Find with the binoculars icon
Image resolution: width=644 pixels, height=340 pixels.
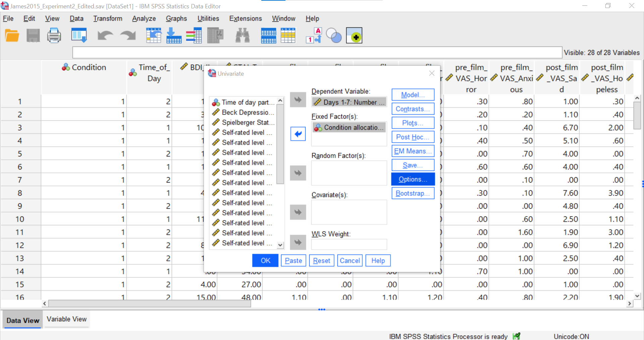243,36
